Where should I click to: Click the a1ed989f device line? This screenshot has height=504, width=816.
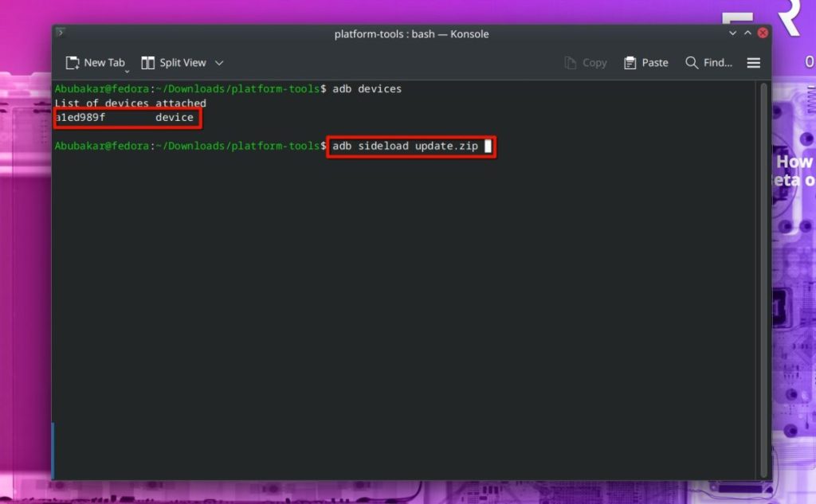click(124, 118)
